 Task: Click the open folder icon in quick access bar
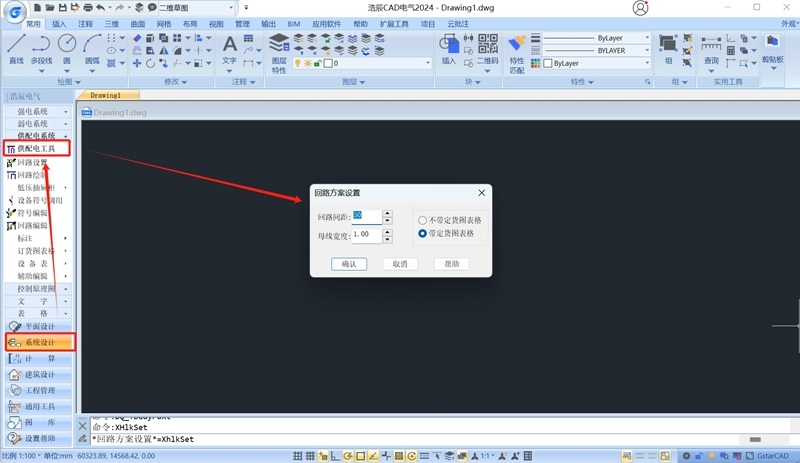[x=50, y=8]
